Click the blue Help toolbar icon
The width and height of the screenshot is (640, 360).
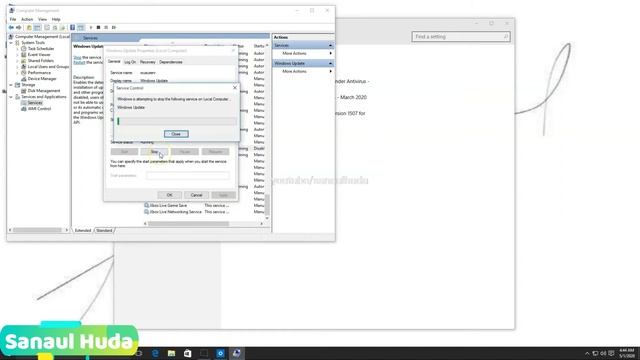(72, 27)
